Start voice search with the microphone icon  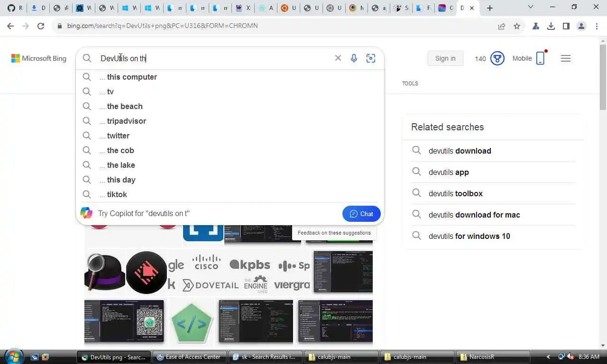[354, 58]
